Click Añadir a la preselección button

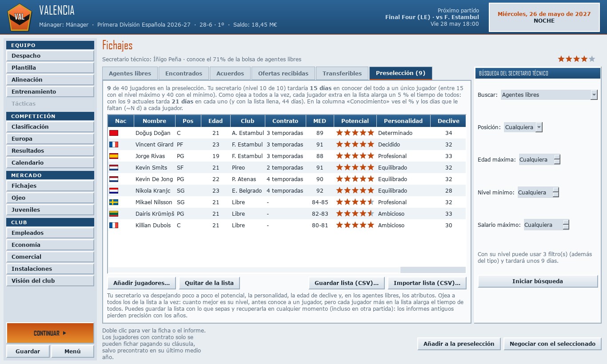coord(459,344)
